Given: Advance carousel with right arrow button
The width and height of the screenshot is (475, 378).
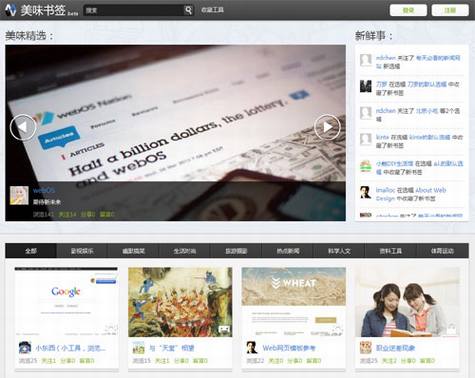Looking at the screenshot, I should (x=327, y=127).
